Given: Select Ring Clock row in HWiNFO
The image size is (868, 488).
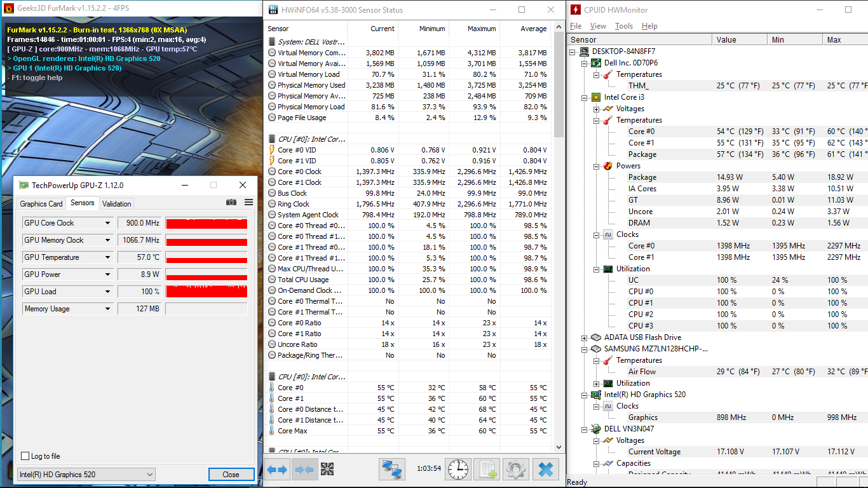Looking at the screenshot, I should (x=409, y=204).
